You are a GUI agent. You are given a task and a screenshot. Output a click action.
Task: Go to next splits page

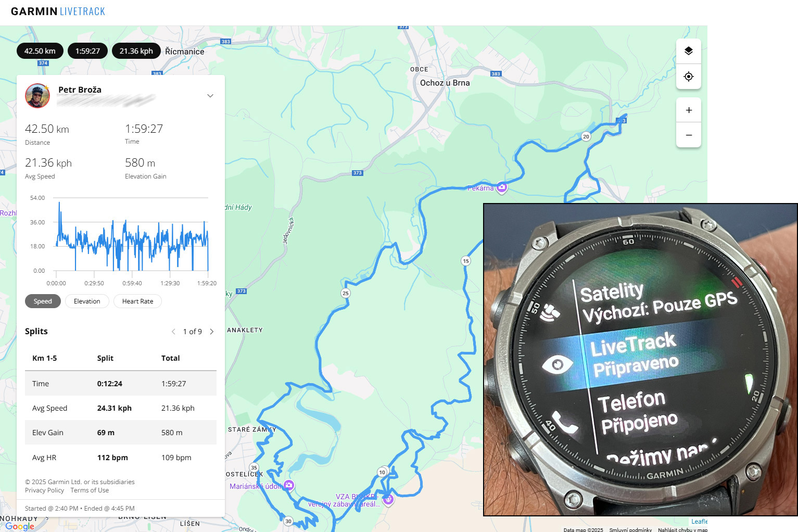[212, 332]
